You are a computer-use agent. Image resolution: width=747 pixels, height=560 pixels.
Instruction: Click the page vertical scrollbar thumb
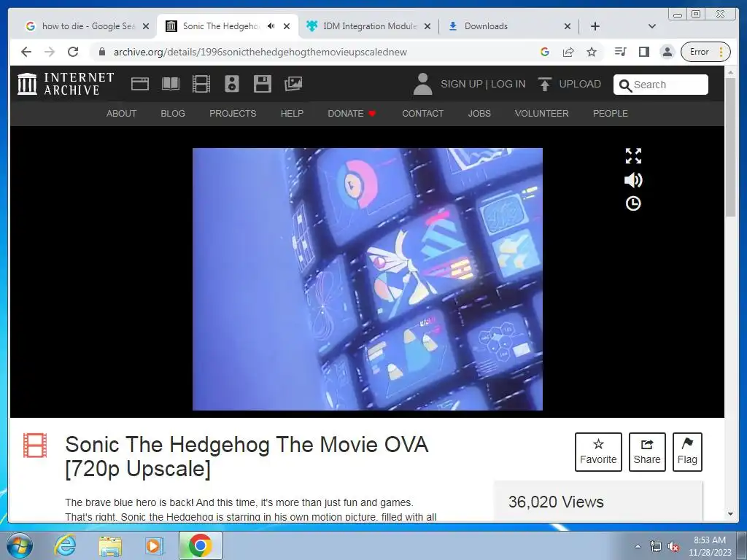click(x=730, y=147)
